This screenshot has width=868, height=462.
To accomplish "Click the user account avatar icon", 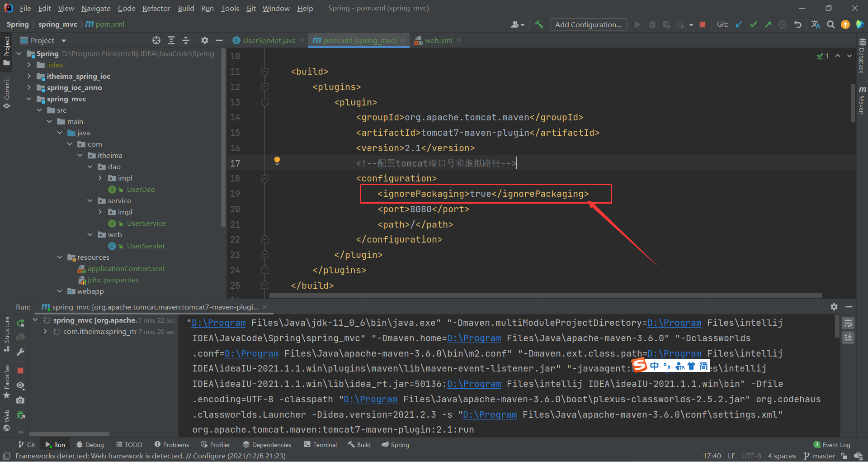I will coord(517,24).
